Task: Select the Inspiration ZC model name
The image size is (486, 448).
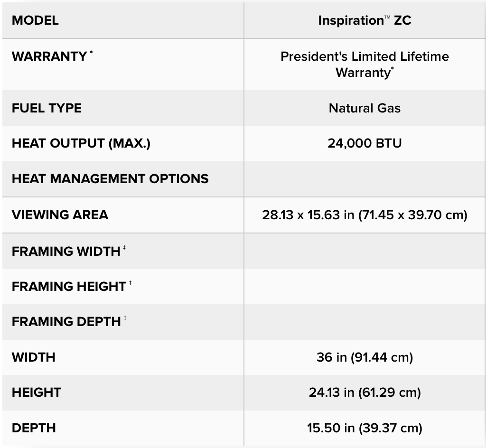Action: point(364,20)
